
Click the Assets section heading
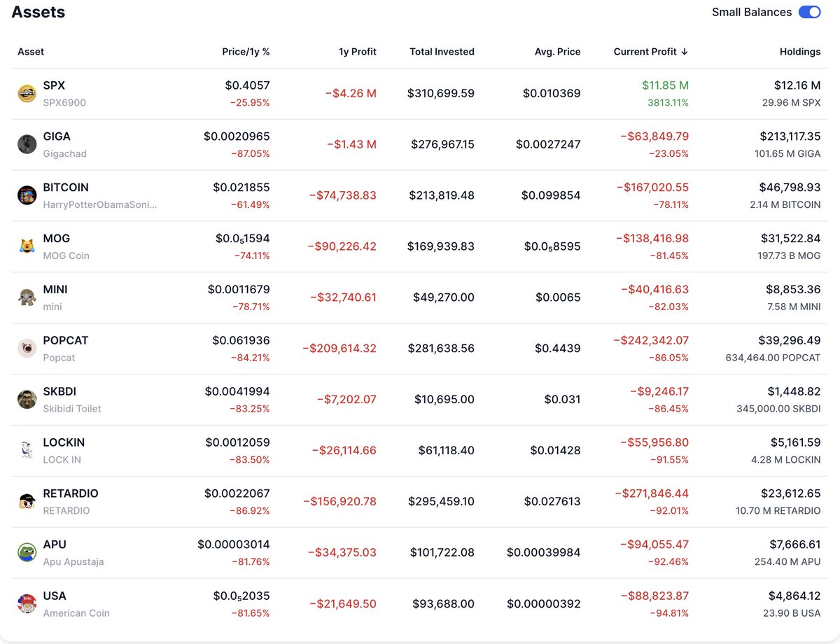38,12
